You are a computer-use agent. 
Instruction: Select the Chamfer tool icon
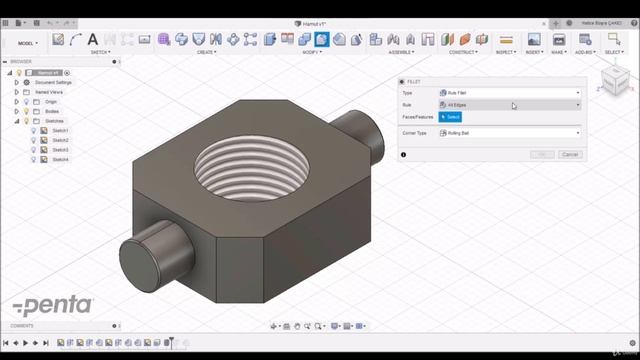[339, 39]
